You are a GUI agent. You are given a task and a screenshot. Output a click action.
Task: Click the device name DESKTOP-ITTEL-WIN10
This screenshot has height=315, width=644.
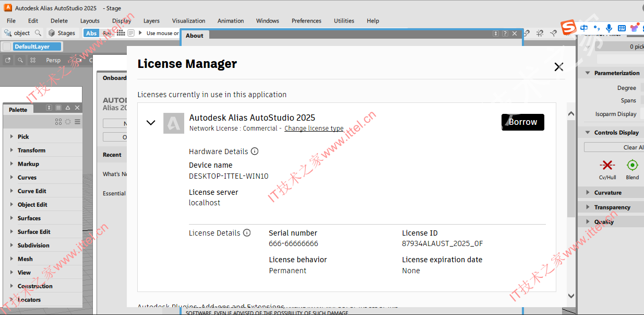pyautogui.click(x=229, y=176)
